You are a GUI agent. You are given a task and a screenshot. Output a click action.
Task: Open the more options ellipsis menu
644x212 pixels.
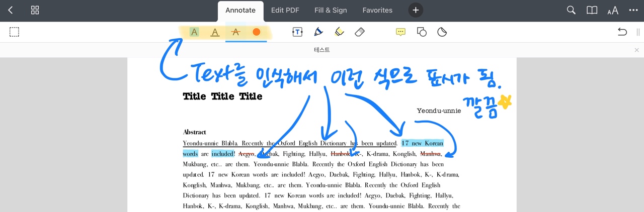click(x=633, y=10)
